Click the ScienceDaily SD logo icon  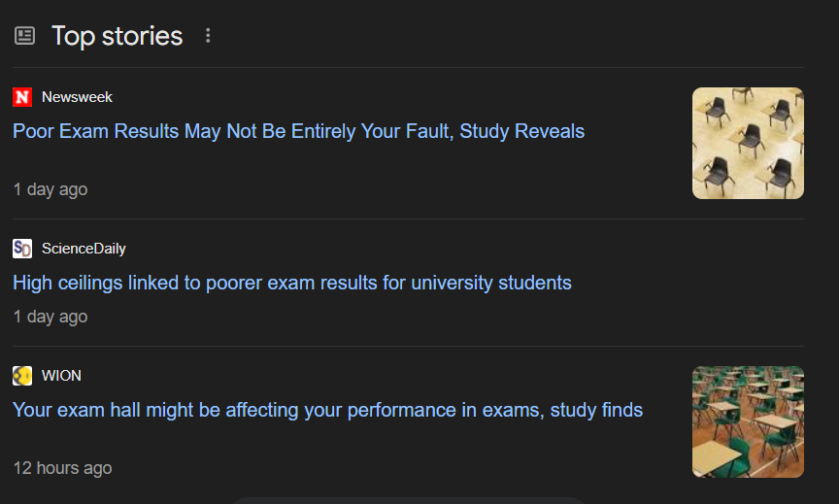22,249
